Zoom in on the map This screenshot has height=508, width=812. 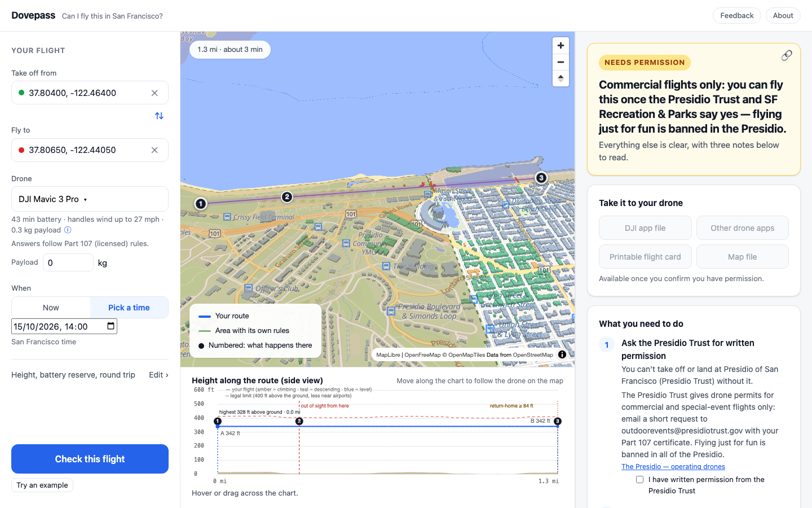561,46
